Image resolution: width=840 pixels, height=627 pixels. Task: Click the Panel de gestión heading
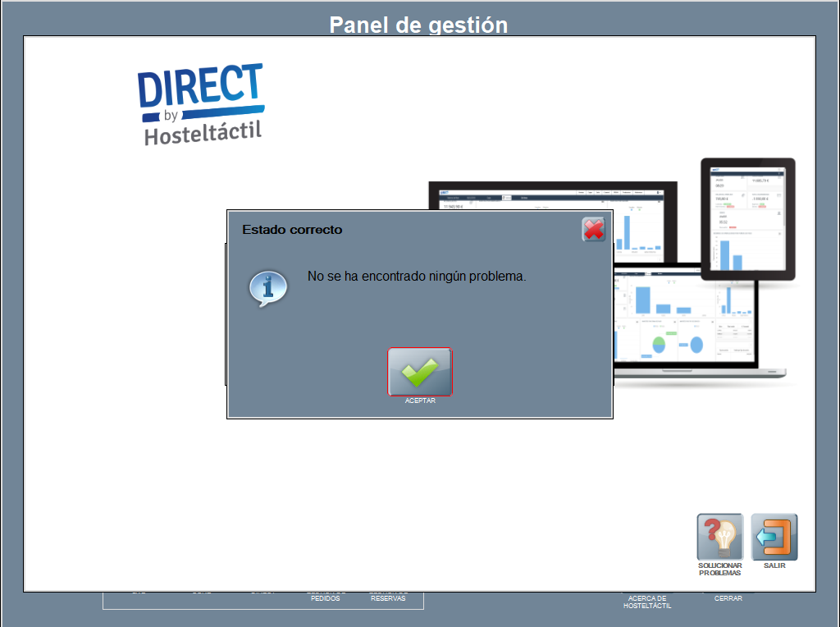click(x=418, y=25)
